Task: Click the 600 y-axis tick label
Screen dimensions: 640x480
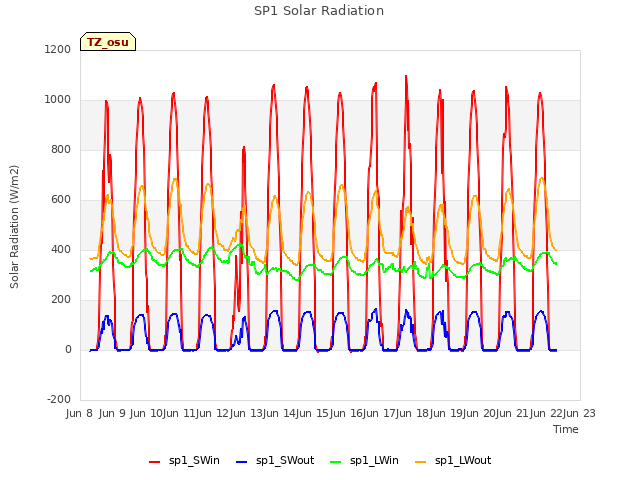Action: (61, 200)
